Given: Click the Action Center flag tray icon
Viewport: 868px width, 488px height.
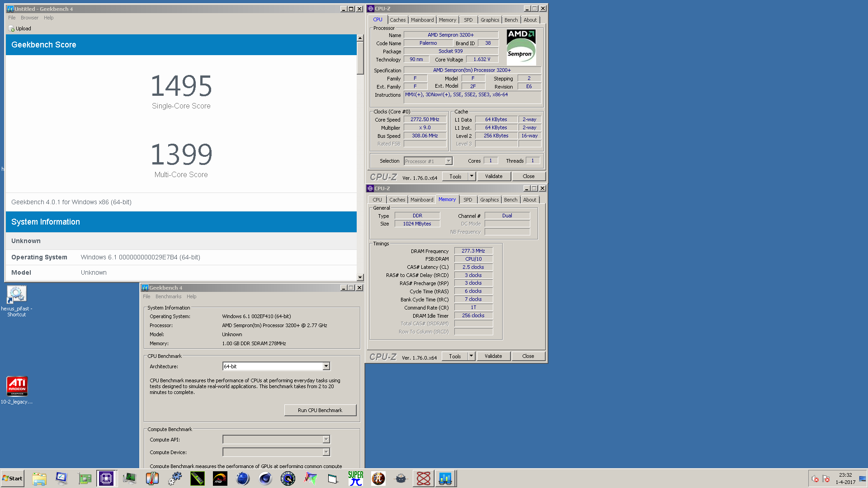Looking at the screenshot, I should click(x=826, y=479).
